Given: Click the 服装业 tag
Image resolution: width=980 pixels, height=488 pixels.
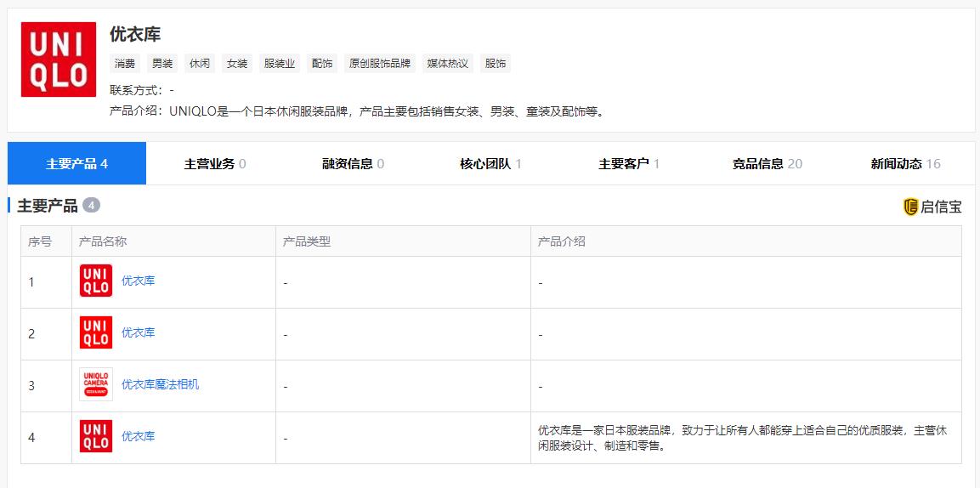Looking at the screenshot, I should point(280,64).
